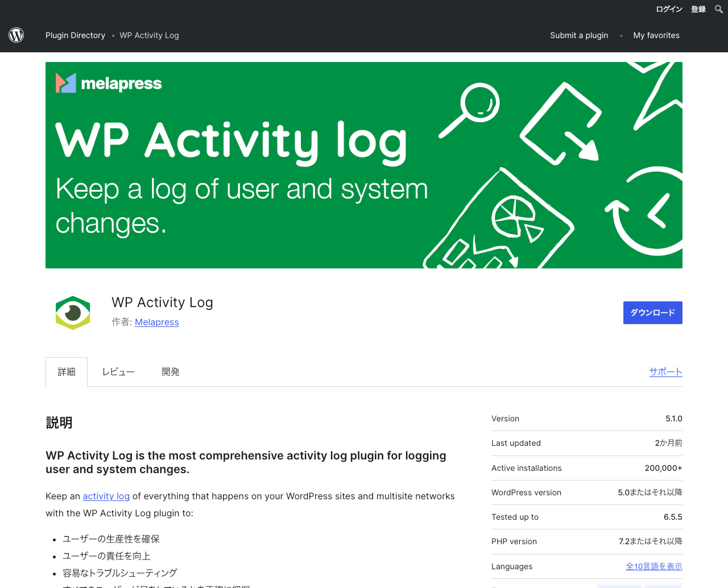The image size is (728, 588).
Task: Click the 説明 heading
Action: [59, 423]
